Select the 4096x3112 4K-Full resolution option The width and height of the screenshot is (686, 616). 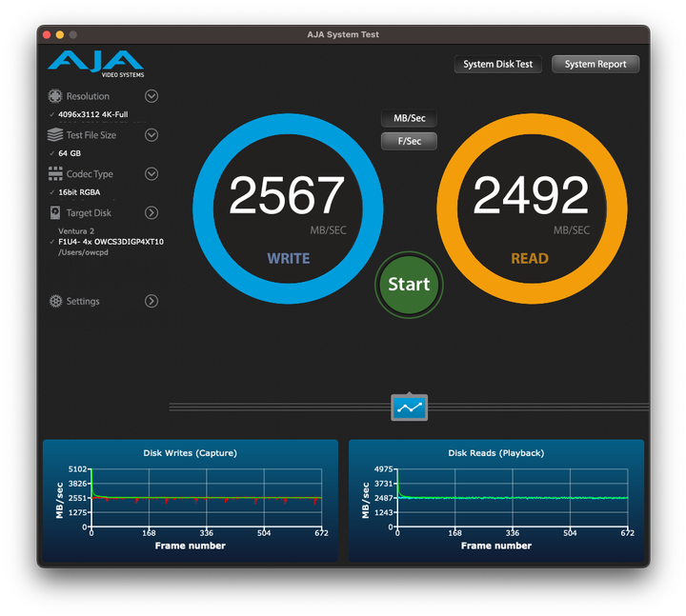[92, 114]
